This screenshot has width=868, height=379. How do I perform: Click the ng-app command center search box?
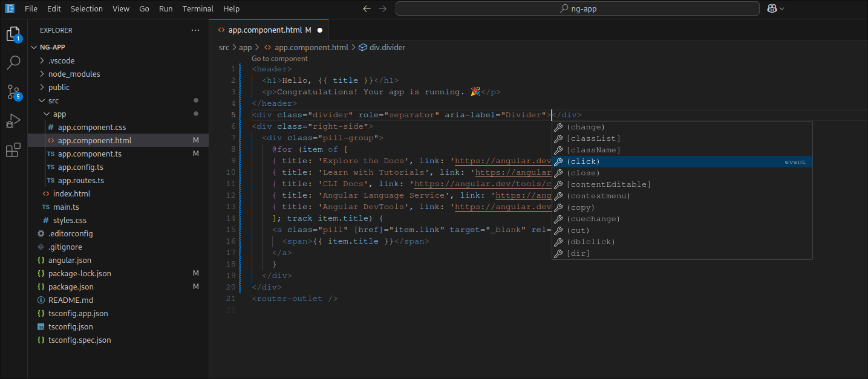[x=578, y=8]
